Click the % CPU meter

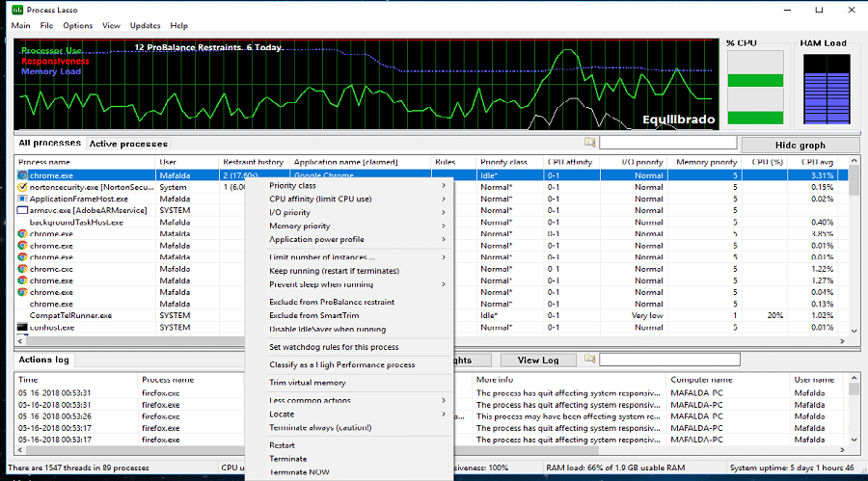(755, 88)
